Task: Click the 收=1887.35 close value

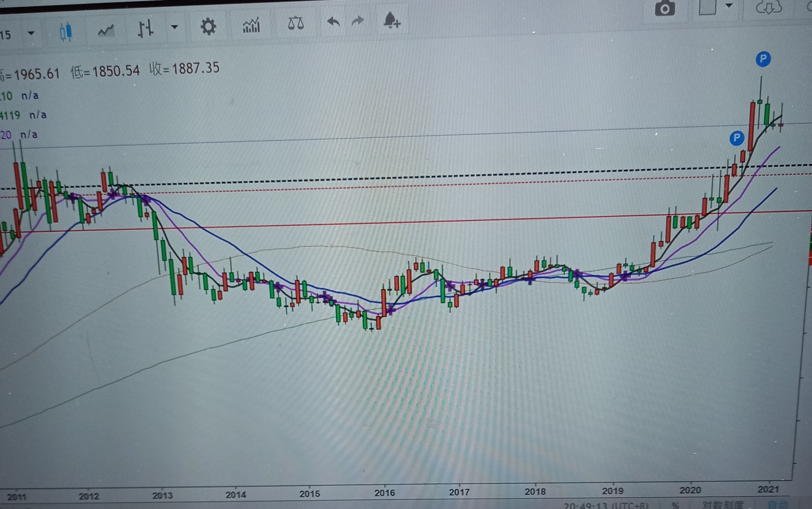Action: tap(184, 69)
